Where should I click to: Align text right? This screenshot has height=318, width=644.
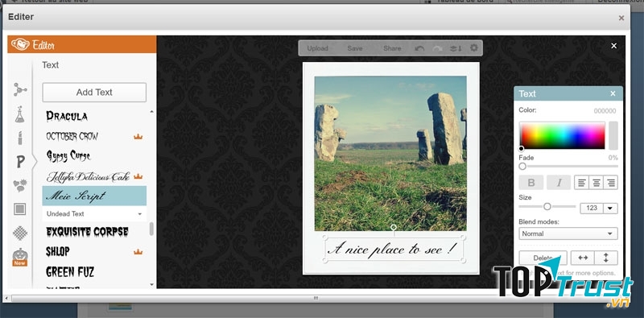point(611,183)
